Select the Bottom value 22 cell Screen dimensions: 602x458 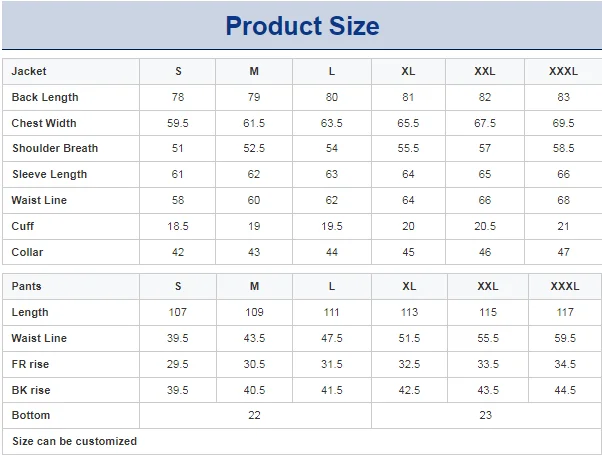tap(255, 415)
